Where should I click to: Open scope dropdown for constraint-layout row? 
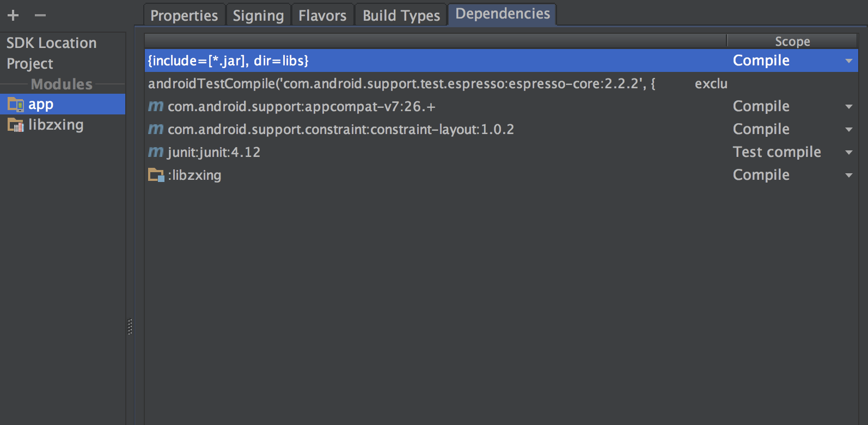pos(848,130)
